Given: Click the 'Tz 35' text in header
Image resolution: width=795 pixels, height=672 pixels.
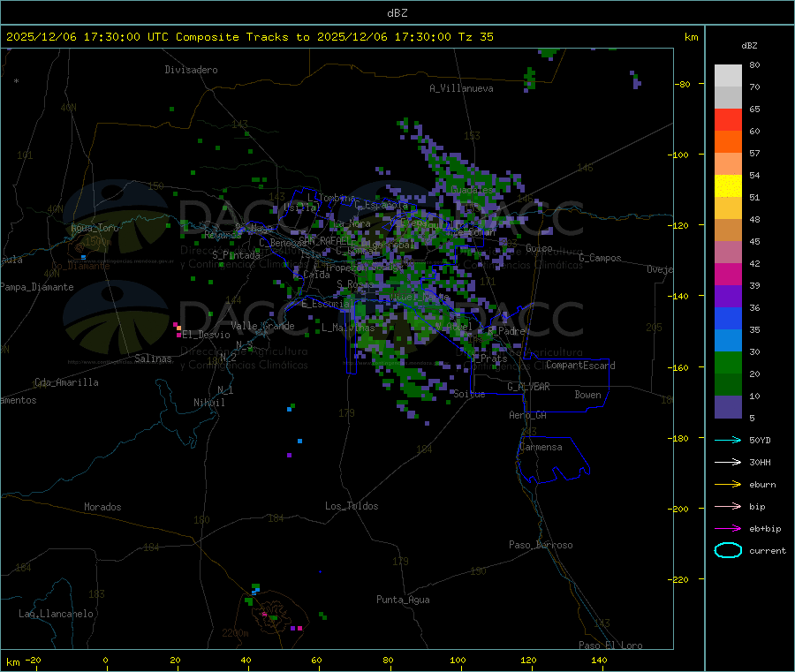Looking at the screenshot, I should [475, 37].
